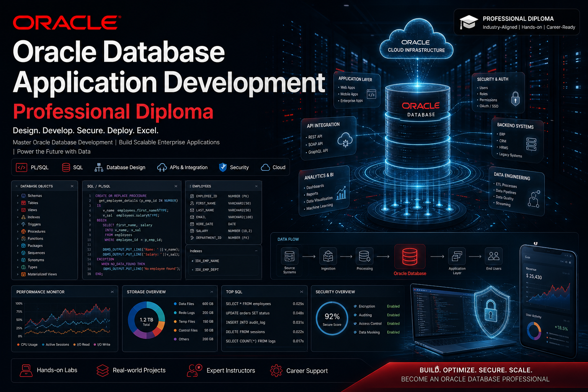Expand the Tables tree node
This screenshot has height=392, width=588.
(x=18, y=203)
